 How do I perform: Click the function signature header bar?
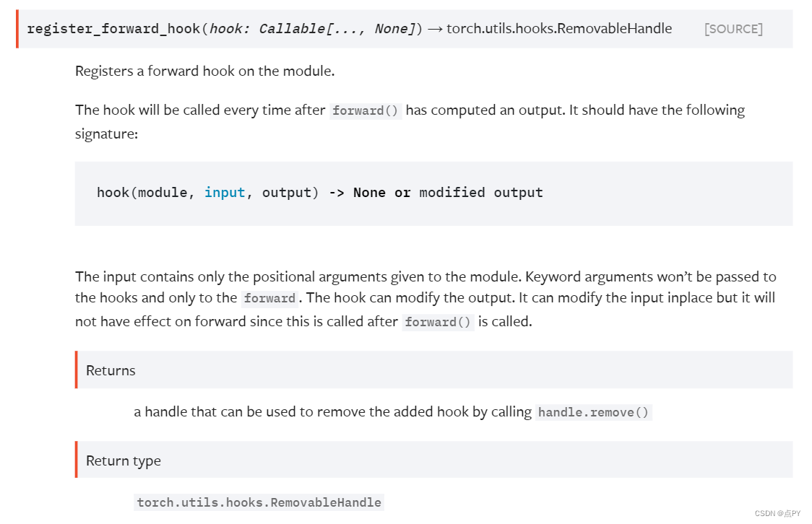pyautogui.click(x=405, y=29)
